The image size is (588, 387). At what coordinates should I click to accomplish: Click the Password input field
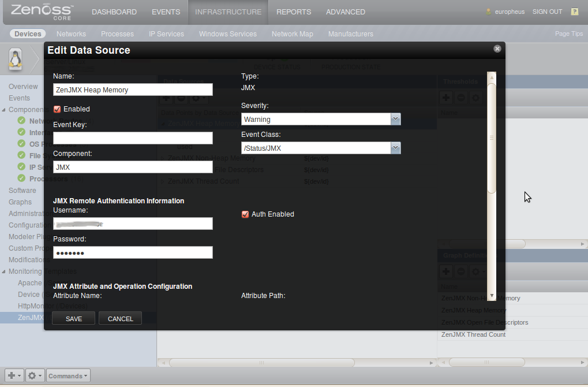[133, 252]
